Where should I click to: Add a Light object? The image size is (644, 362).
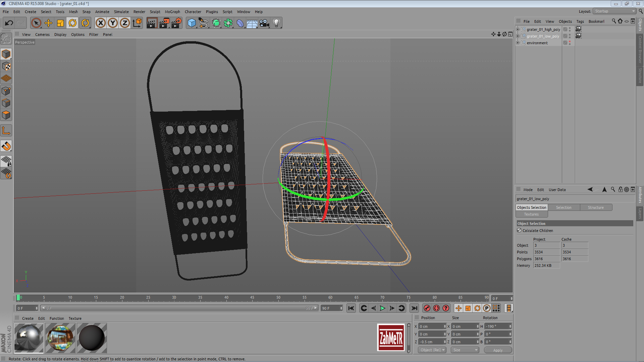[276, 23]
